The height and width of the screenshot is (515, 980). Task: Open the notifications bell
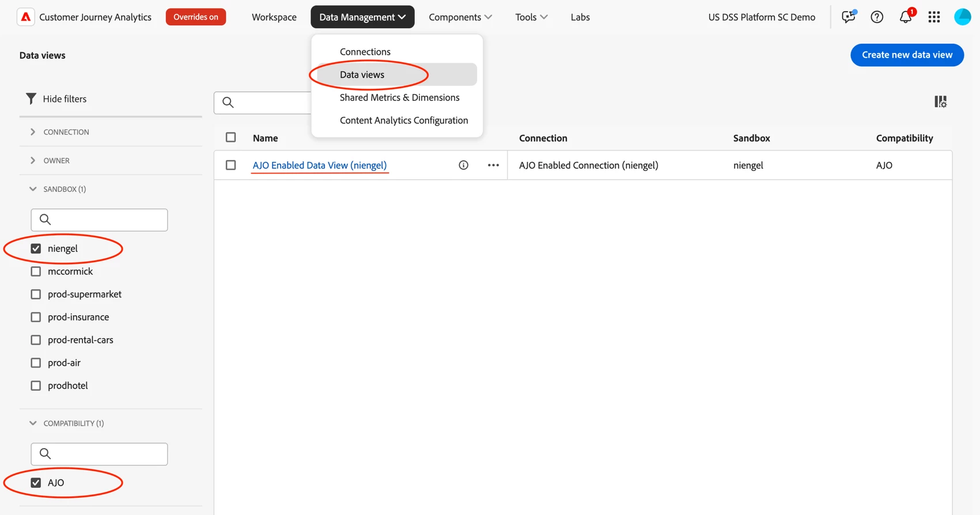pos(906,17)
